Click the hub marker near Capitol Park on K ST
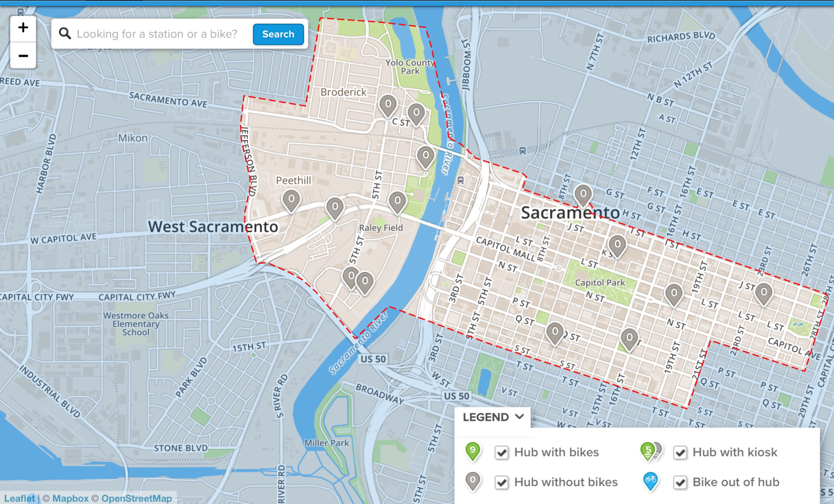 point(617,245)
